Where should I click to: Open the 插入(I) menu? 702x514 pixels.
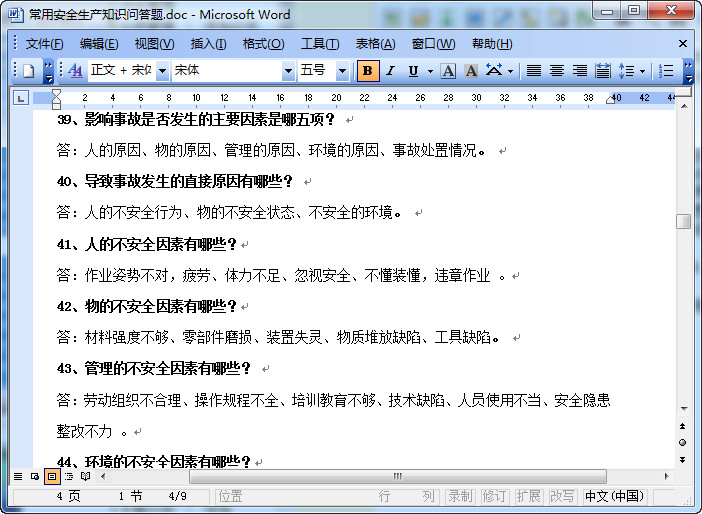(x=208, y=44)
